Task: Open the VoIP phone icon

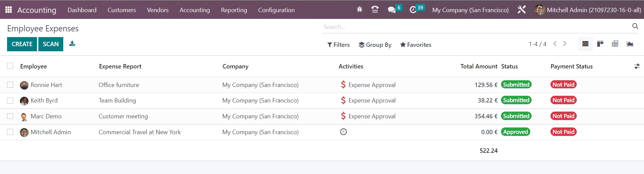Action: point(375,10)
